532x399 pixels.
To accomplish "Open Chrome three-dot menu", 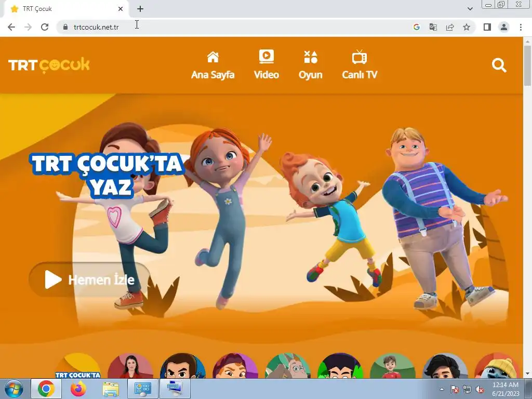I will 521,27.
